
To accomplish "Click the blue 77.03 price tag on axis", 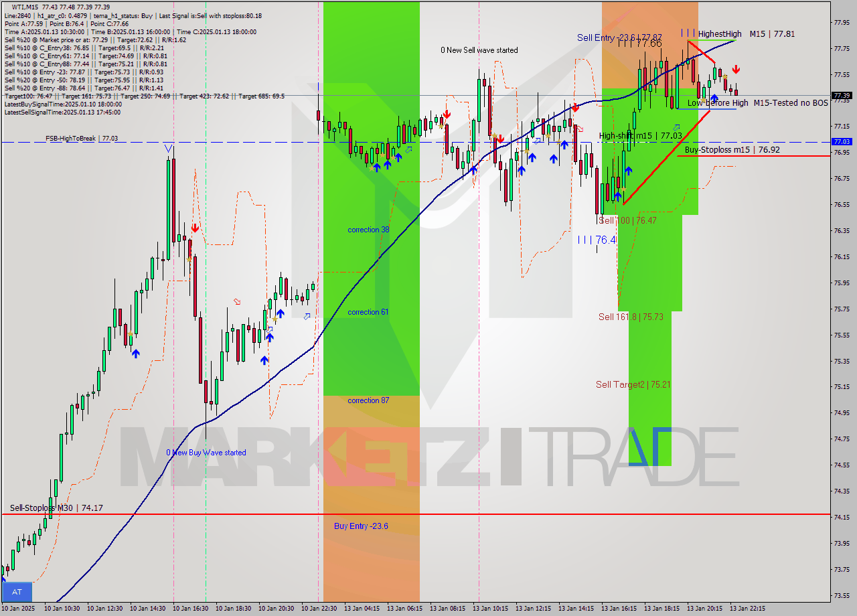I will pyautogui.click(x=841, y=141).
